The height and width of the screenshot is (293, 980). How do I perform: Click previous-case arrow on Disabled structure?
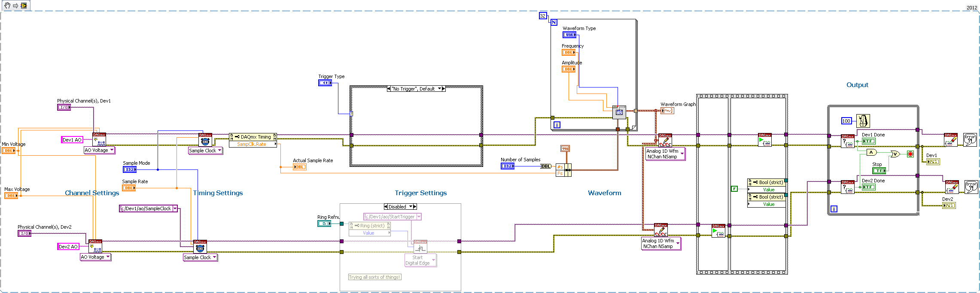point(386,207)
